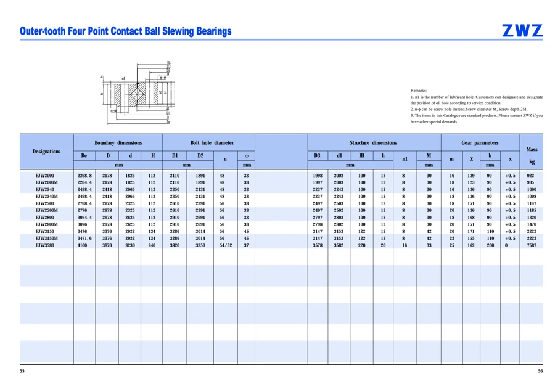
Task: Click D3 value 3578
Action: click(x=318, y=245)
